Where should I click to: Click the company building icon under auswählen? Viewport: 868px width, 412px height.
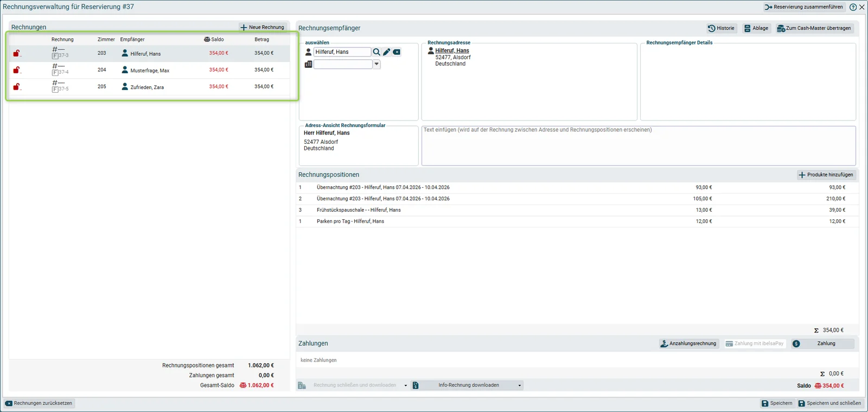click(x=308, y=64)
